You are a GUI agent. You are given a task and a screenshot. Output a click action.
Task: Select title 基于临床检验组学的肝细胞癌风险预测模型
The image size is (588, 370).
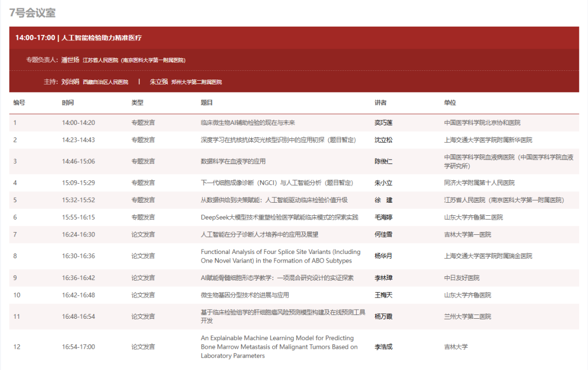[x=283, y=317]
